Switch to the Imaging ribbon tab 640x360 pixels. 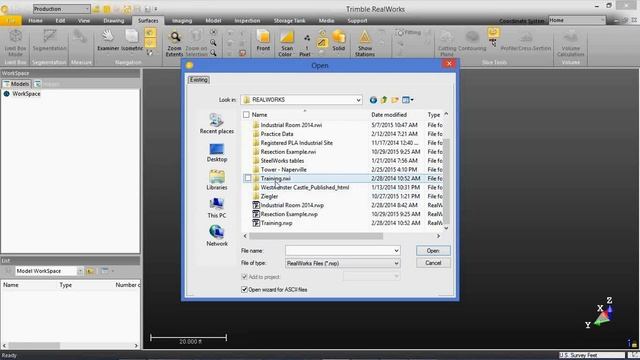pos(182,20)
